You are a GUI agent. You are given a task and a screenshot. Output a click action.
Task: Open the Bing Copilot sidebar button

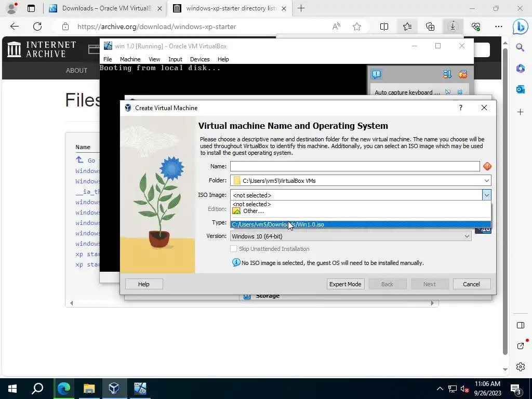520,27
